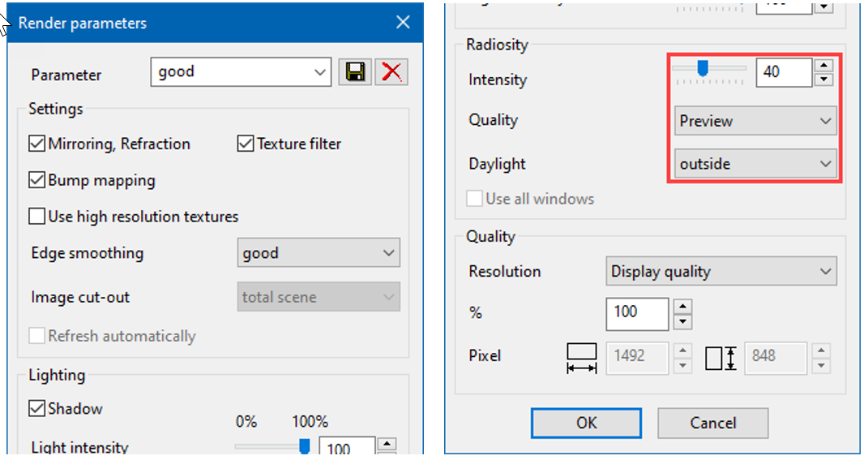Click the pixel height icon
This screenshot has width=868, height=460.
pos(720,357)
